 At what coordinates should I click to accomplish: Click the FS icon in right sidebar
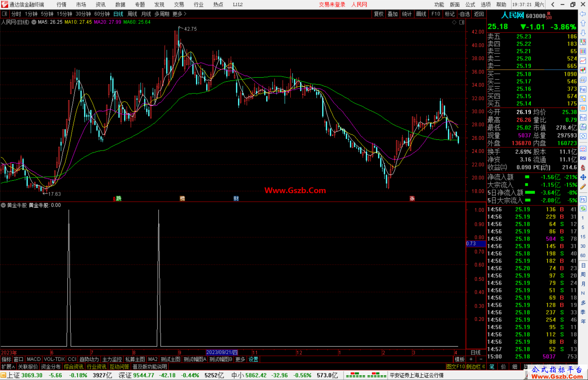coord(583,199)
